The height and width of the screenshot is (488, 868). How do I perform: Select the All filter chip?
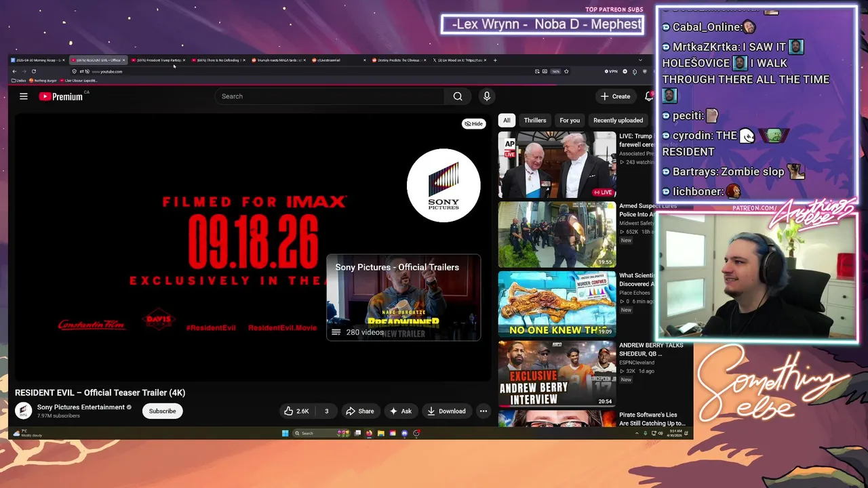(507, 120)
